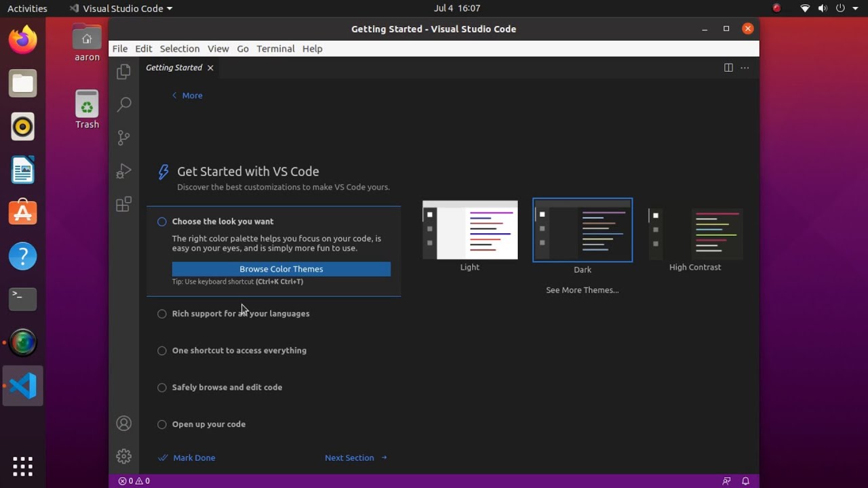The image size is (868, 488).
Task: Open the aaron home folder on desktop
Action: [x=87, y=43]
